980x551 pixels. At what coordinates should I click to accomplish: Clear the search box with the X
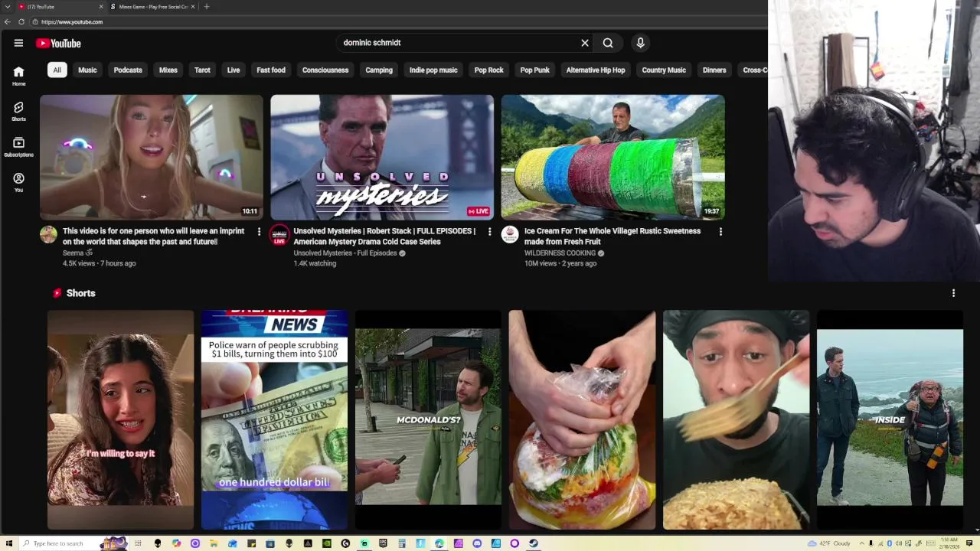[x=585, y=43]
